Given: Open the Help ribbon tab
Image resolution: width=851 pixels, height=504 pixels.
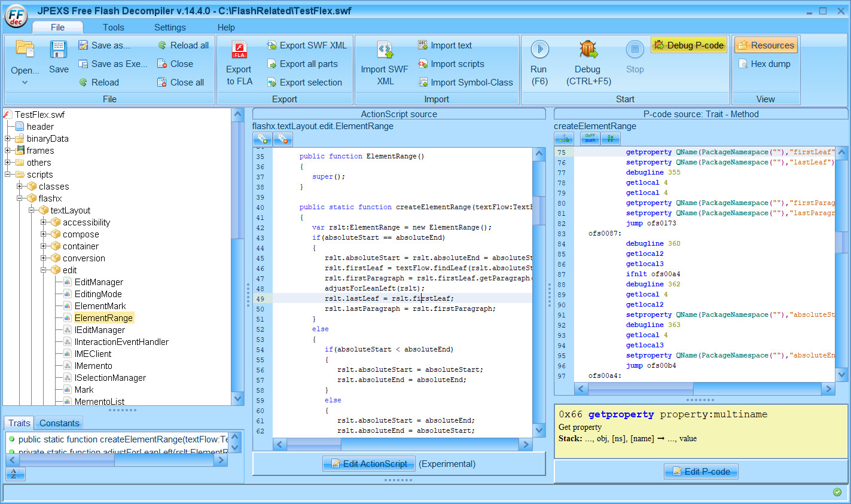Looking at the screenshot, I should click(x=226, y=28).
